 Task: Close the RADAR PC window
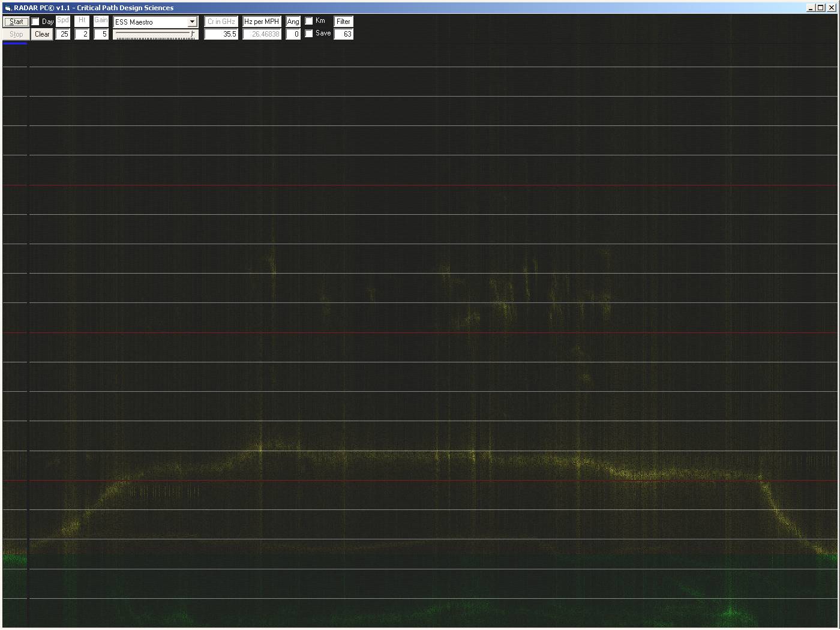pyautogui.click(x=832, y=8)
